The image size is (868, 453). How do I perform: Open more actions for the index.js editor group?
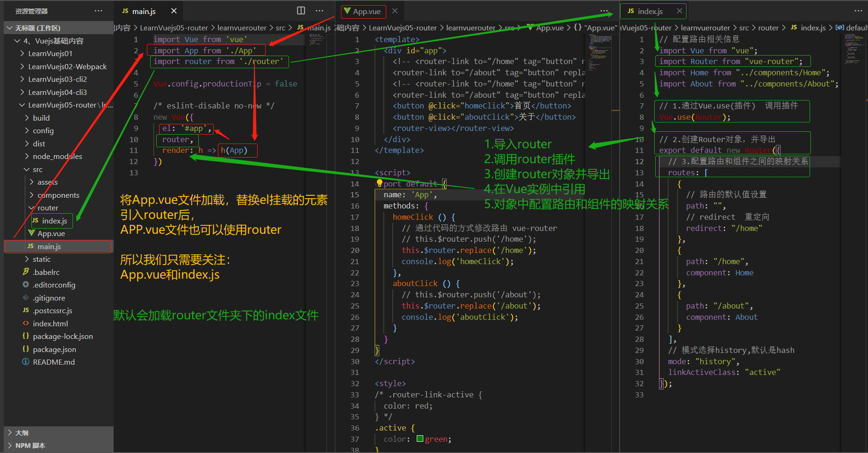[858, 11]
